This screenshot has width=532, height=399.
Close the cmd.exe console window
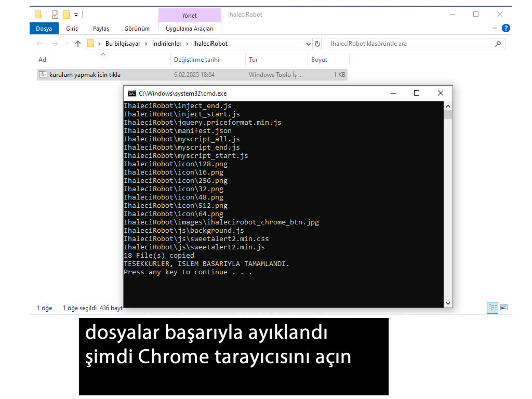(x=441, y=93)
